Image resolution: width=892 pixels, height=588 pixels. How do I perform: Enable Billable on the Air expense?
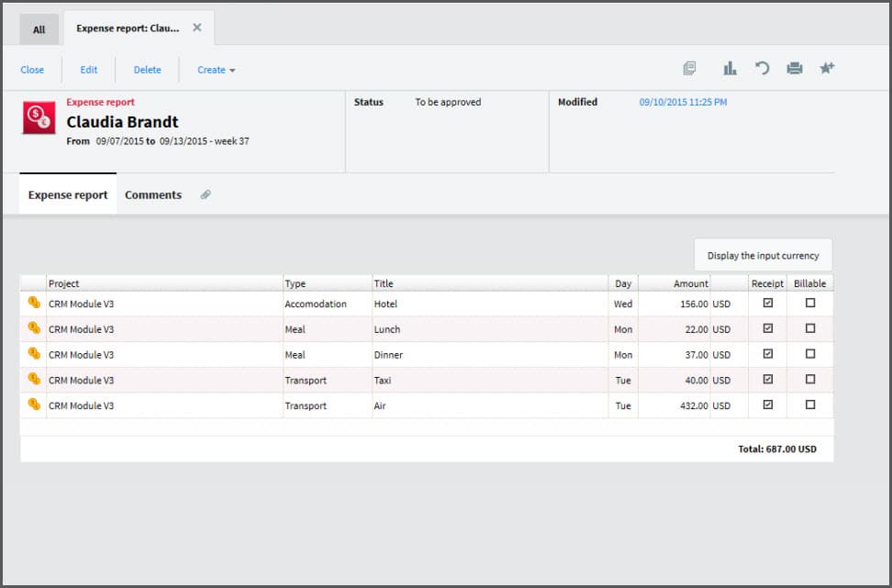809,405
